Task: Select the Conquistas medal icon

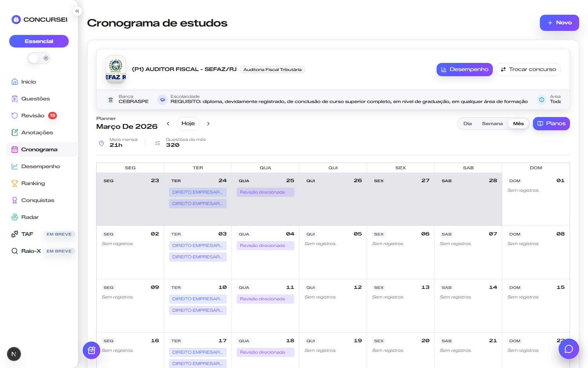Action: tap(15, 200)
